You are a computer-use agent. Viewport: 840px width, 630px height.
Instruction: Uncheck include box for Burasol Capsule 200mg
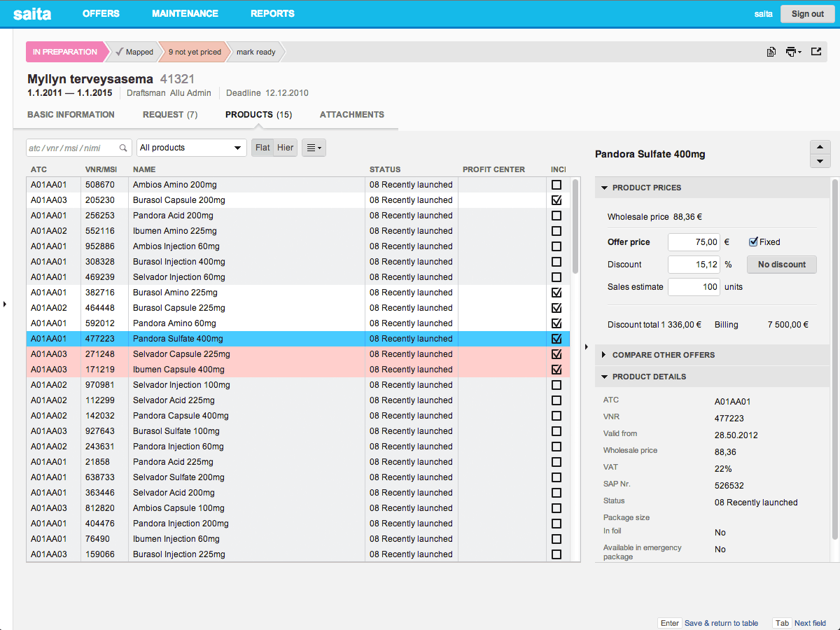click(556, 200)
